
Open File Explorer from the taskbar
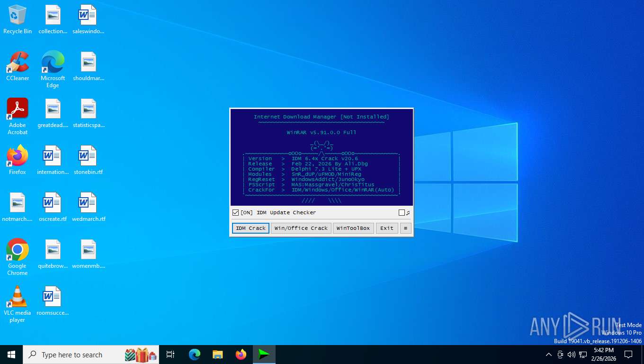click(x=218, y=355)
